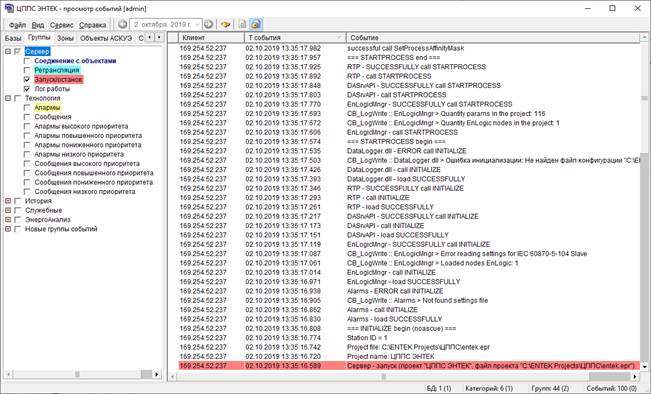Switch to the Базы tab
This screenshot has width=651, height=394.
click(13, 38)
